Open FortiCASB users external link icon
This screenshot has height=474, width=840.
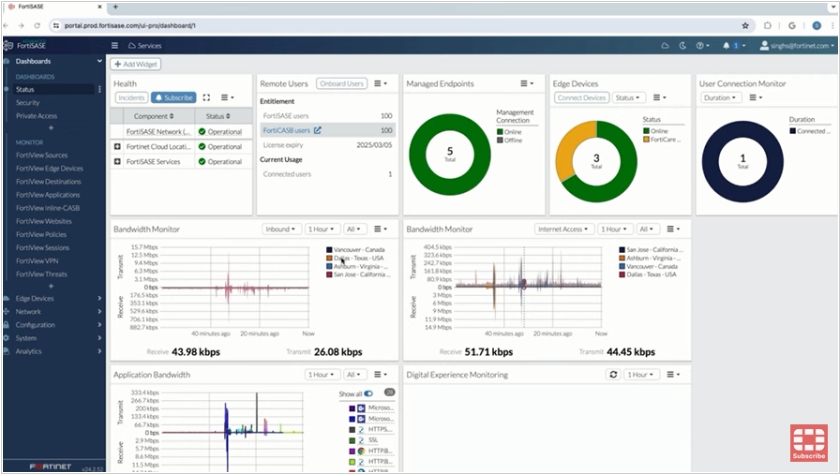point(318,130)
